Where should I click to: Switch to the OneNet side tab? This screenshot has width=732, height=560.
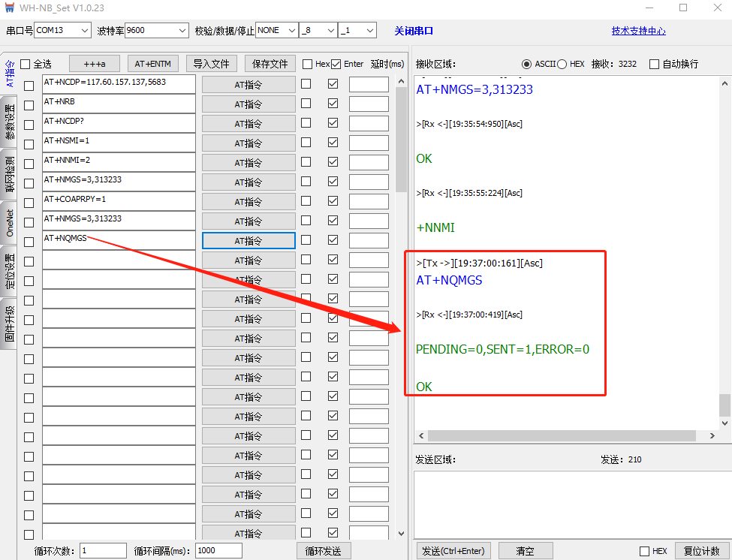[10, 223]
